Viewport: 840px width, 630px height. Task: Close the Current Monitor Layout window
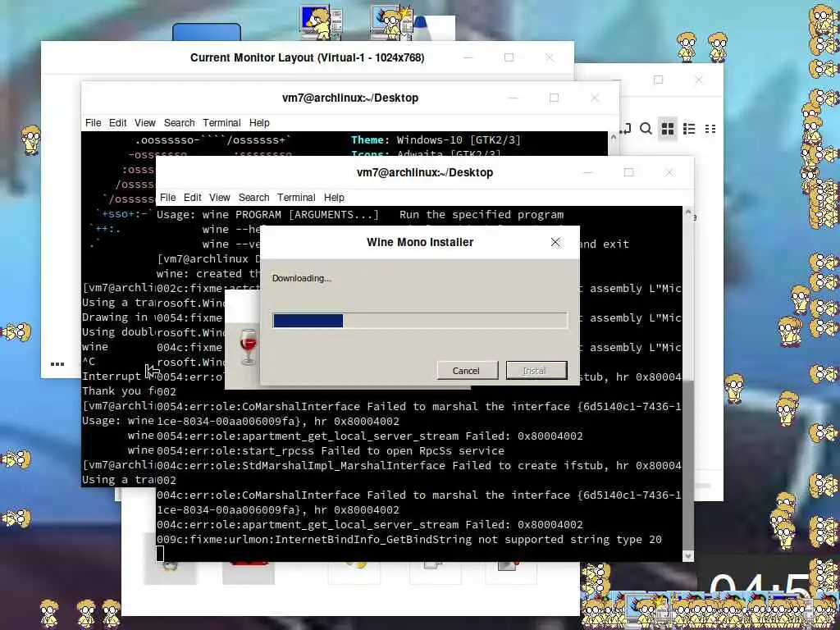[550, 57]
